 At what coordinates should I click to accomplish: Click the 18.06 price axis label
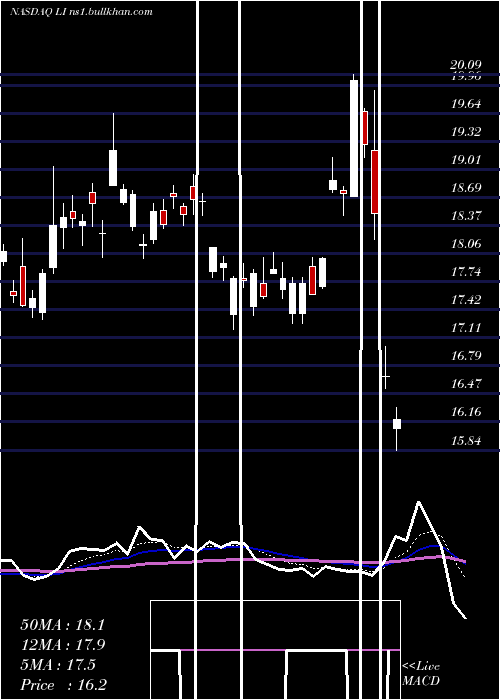pyautogui.click(x=466, y=244)
